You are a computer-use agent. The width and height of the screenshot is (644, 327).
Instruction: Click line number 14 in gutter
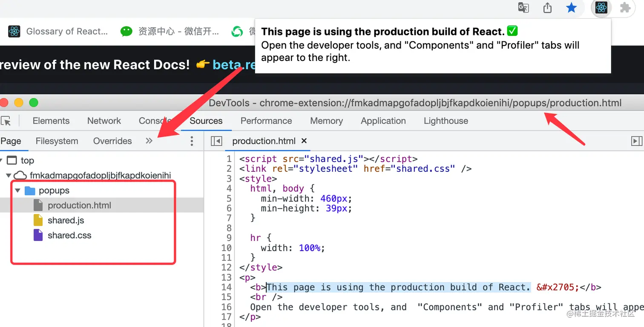[x=227, y=287]
